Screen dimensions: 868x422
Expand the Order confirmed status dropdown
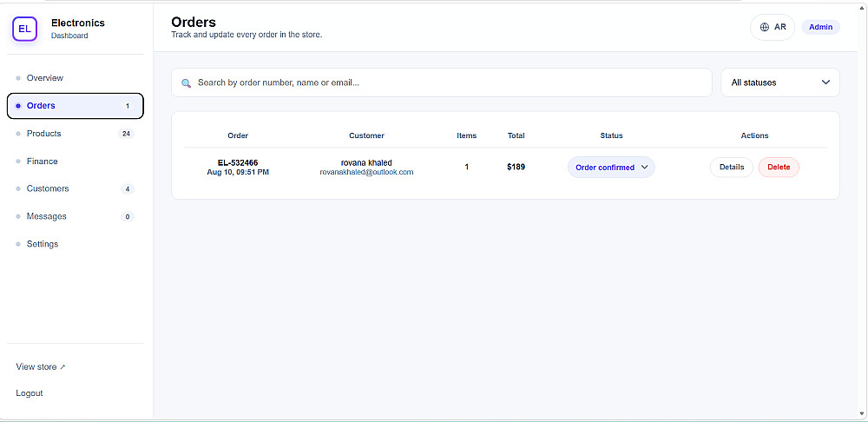click(x=611, y=168)
